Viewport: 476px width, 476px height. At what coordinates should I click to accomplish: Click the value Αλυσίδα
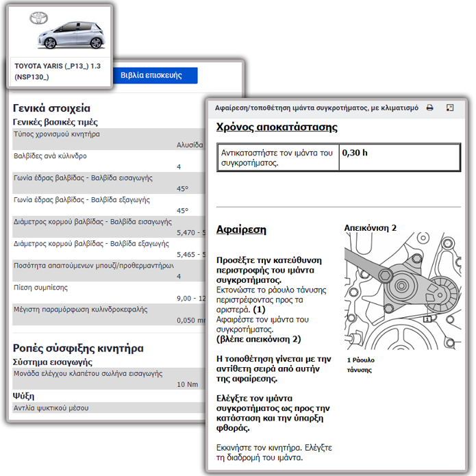[x=190, y=145]
